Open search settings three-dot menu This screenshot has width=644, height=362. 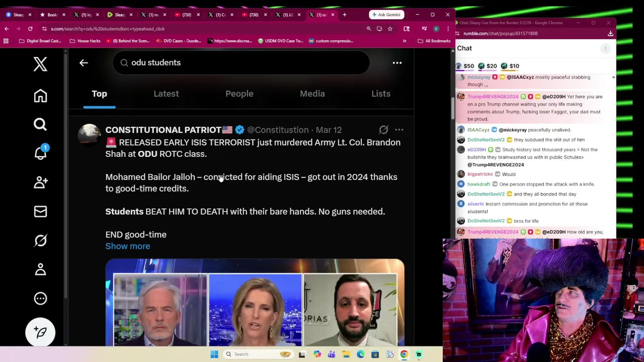[x=397, y=63]
